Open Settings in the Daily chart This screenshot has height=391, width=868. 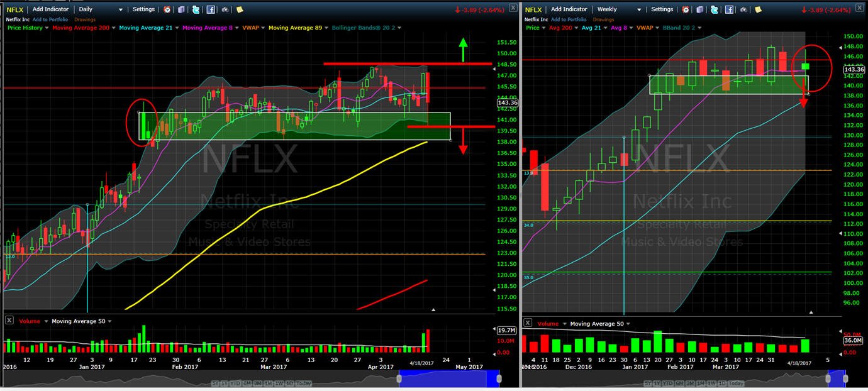[143, 9]
